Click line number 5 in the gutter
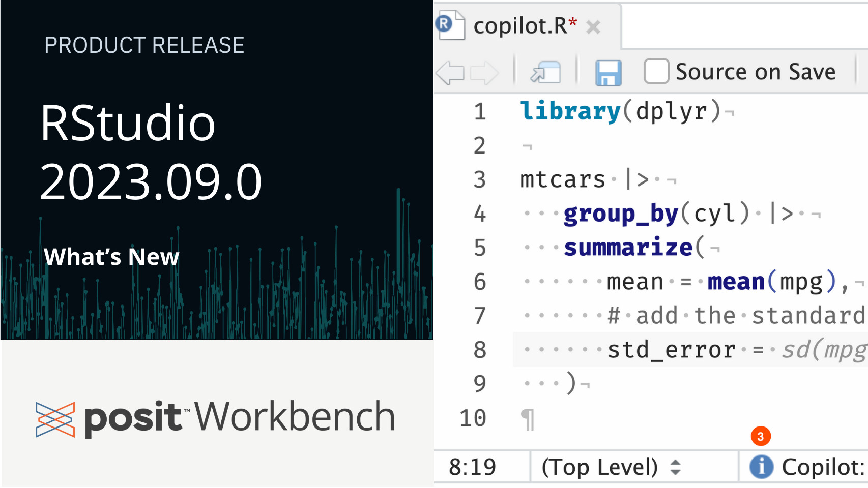This screenshot has width=868, height=488. [x=479, y=248]
